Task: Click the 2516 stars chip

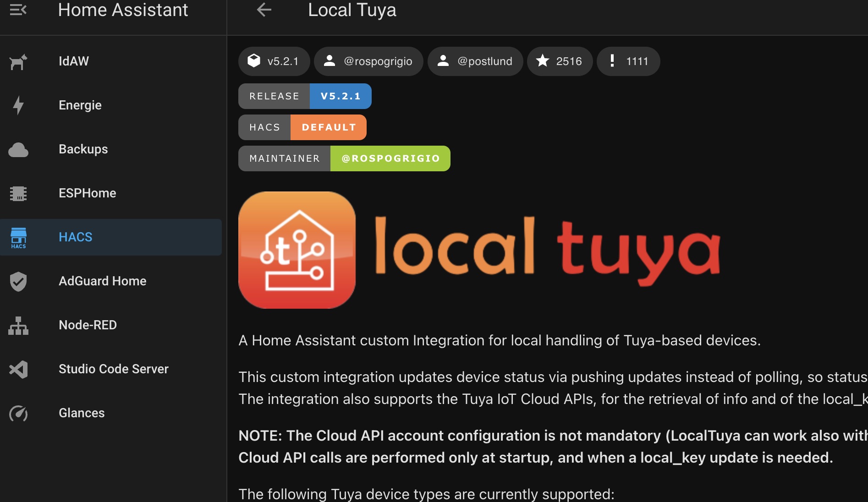Action: [560, 61]
